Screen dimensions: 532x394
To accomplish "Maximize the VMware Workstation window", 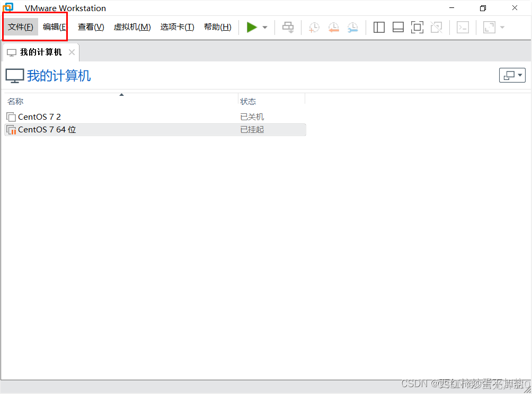I will coord(483,8).
